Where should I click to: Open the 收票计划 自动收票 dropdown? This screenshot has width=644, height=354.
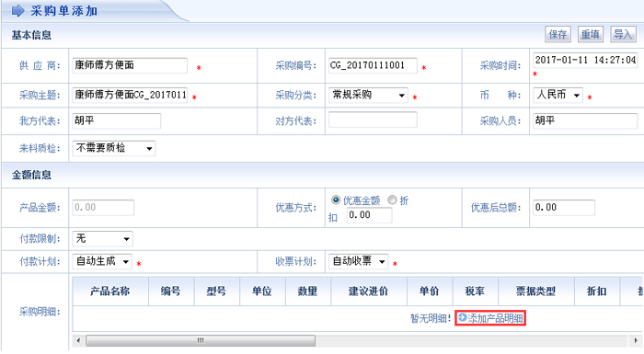click(358, 261)
